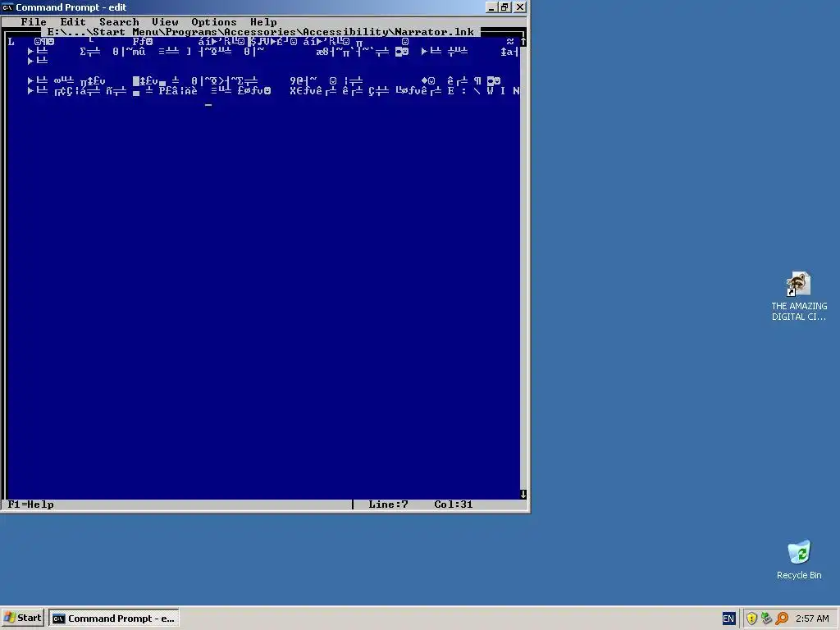Open the Start menu
Screen dimensions: 840x630
coord(22,618)
